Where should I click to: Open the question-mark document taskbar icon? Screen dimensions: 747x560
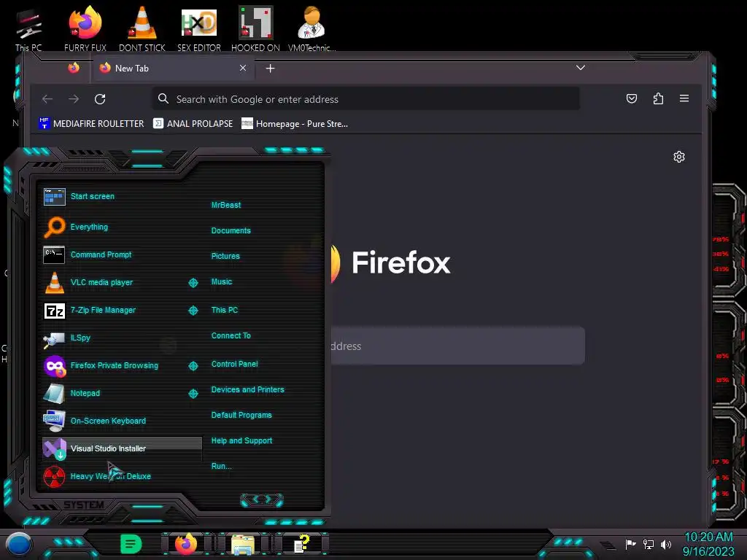301,544
